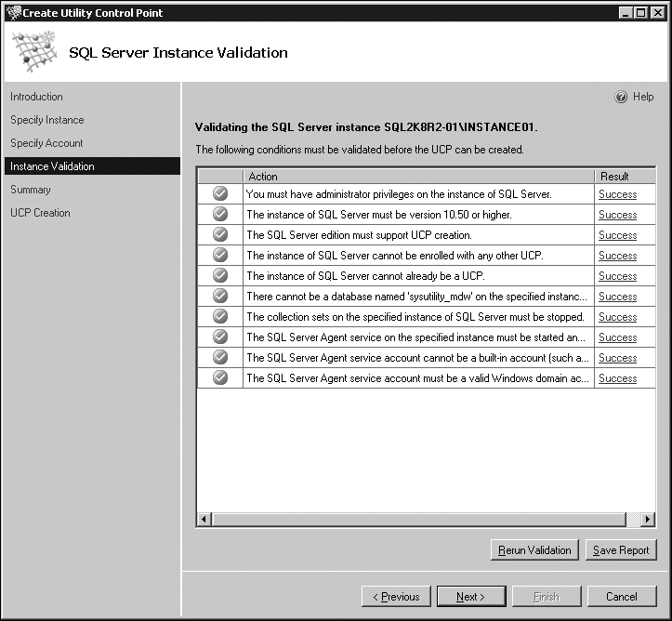This screenshot has width=672, height=621.
Task: Click checkmark icon for edition support row
Action: coord(220,234)
